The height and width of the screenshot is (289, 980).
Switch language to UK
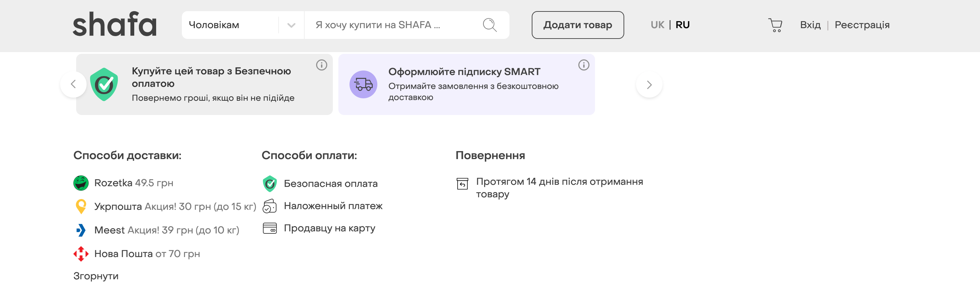(657, 25)
